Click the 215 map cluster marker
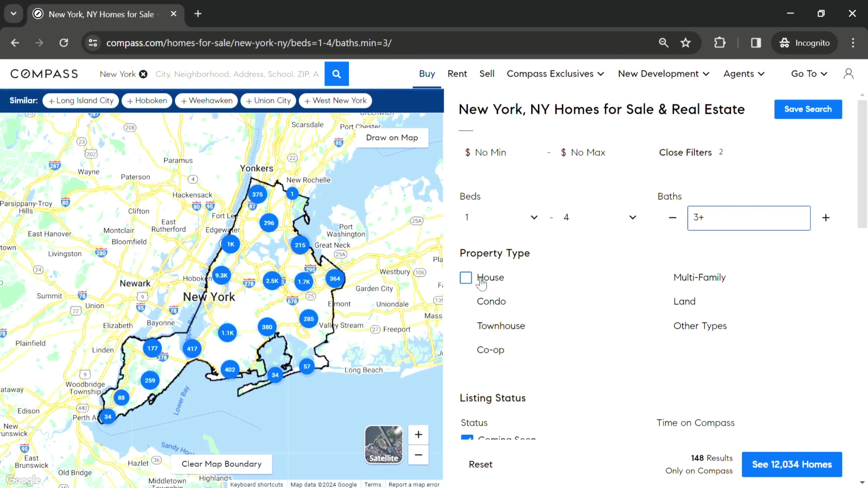868x488 pixels. point(300,245)
